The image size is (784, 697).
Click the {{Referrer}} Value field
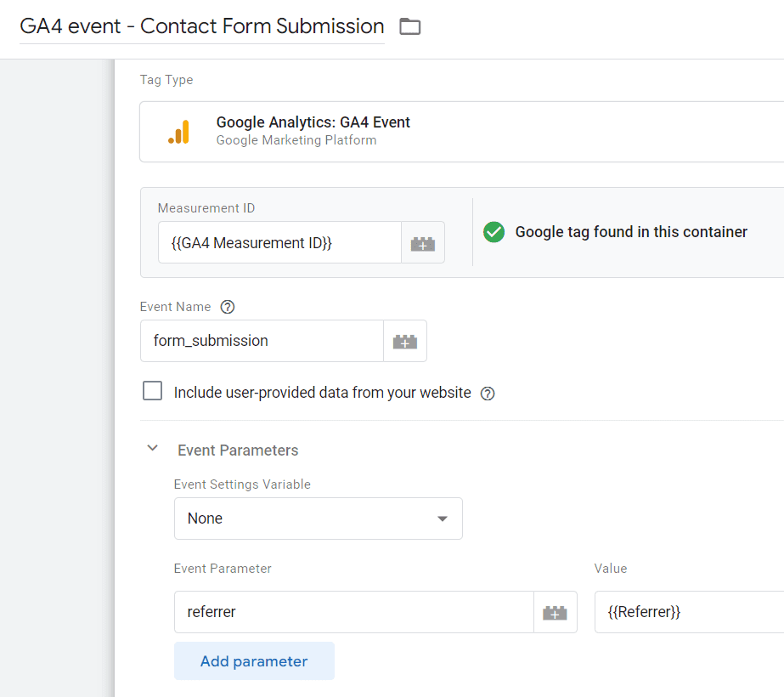pos(688,612)
